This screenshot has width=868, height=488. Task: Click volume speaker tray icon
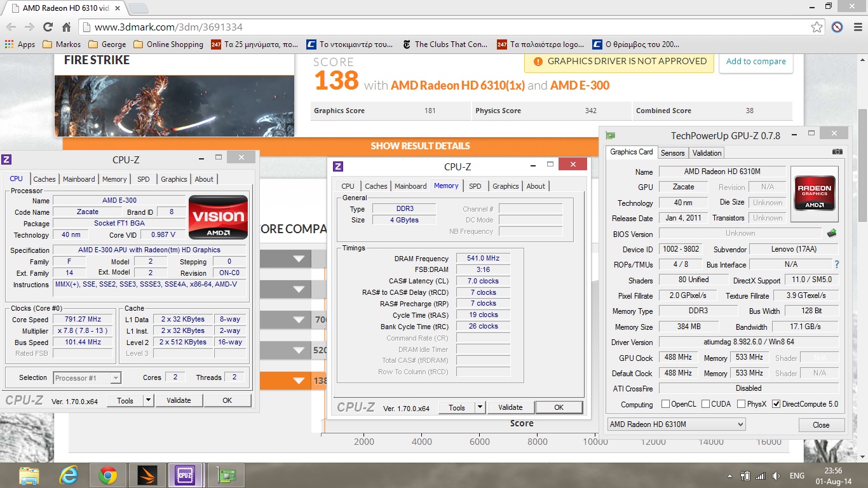pyautogui.click(x=775, y=476)
